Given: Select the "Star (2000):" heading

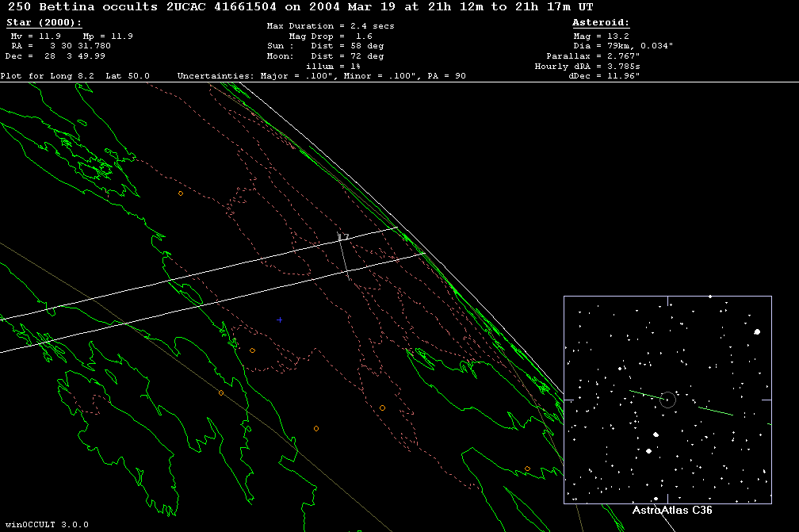Looking at the screenshot, I should click(x=44, y=23).
